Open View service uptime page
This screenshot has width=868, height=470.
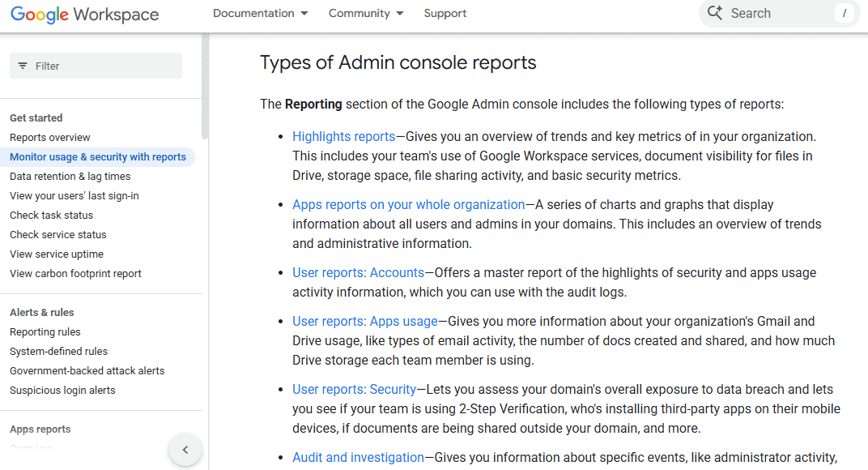coord(57,254)
